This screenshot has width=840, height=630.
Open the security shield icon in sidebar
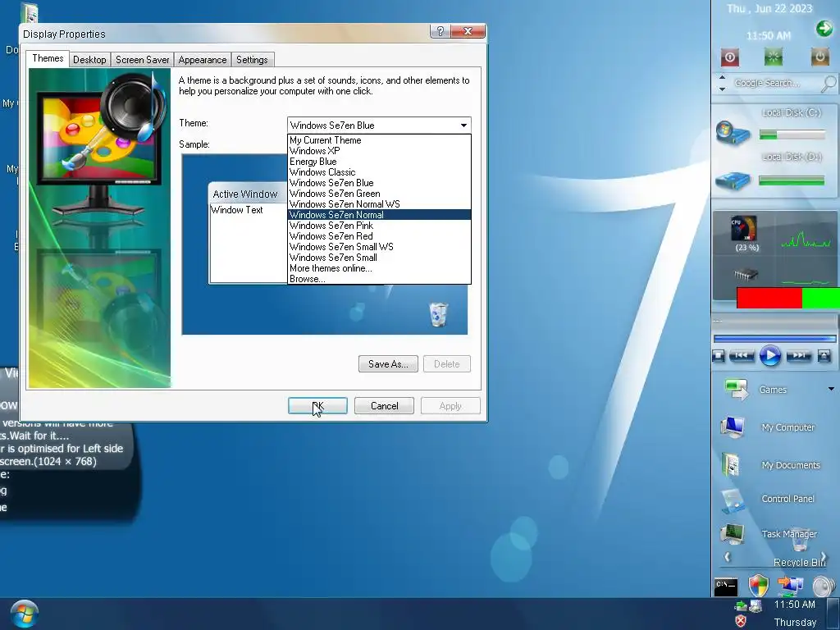point(759,586)
